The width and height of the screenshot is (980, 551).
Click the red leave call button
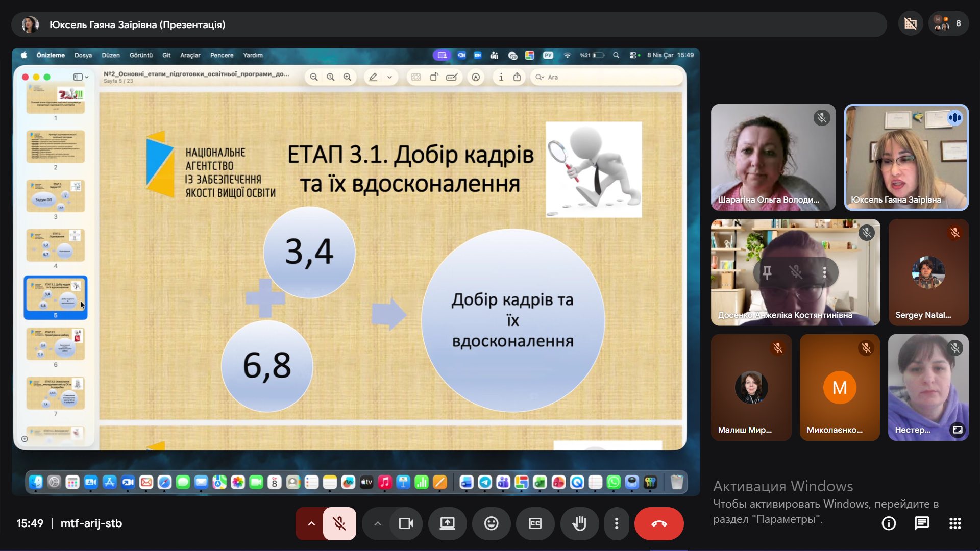point(659,523)
